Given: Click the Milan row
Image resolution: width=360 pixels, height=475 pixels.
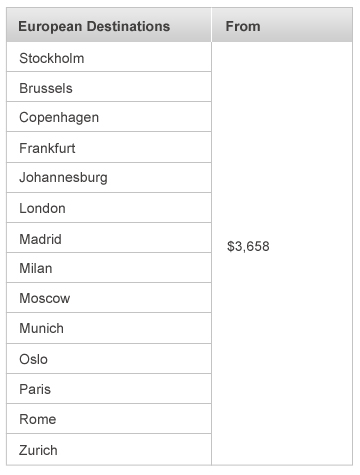Looking at the screenshot, I should [109, 268].
